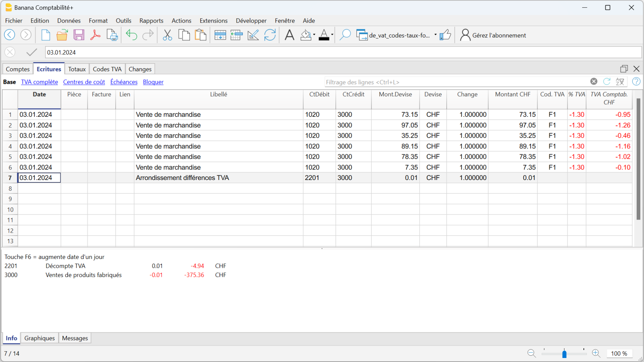644x362 pixels.
Task: Switch to the Codes TVA tab
Action: [x=107, y=69]
